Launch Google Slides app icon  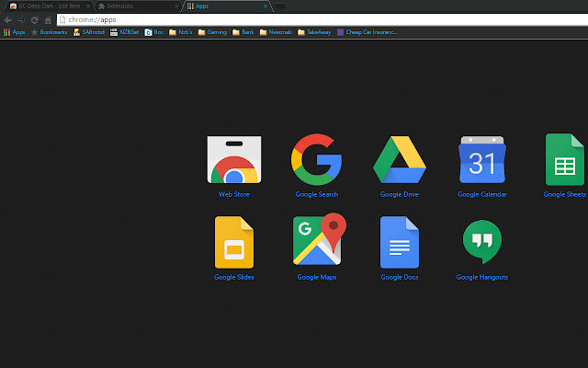click(x=234, y=242)
